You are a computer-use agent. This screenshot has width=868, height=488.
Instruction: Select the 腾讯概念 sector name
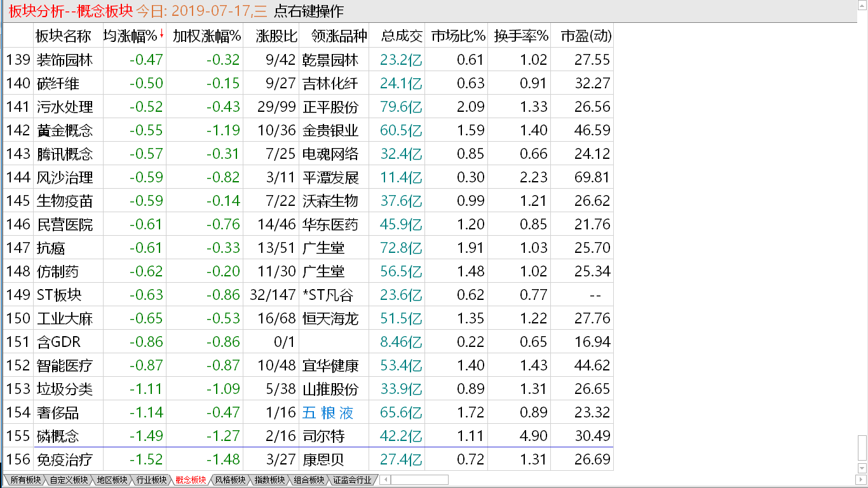tap(65, 154)
